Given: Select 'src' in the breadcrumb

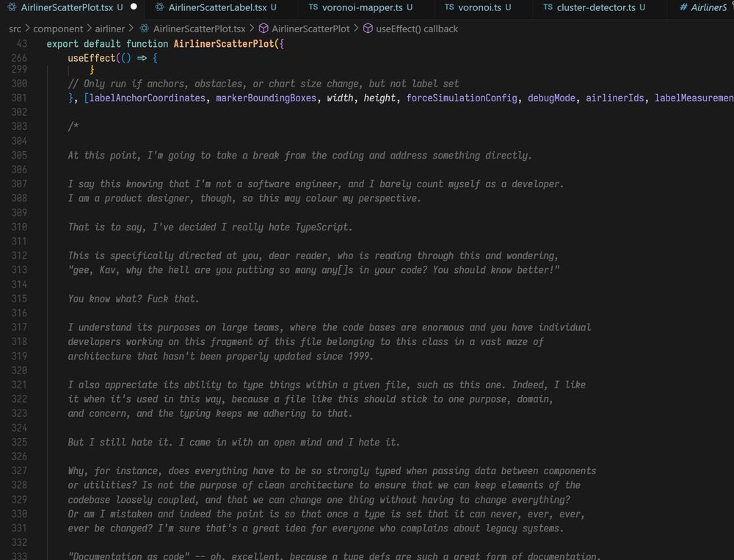Looking at the screenshot, I should 15,29.
